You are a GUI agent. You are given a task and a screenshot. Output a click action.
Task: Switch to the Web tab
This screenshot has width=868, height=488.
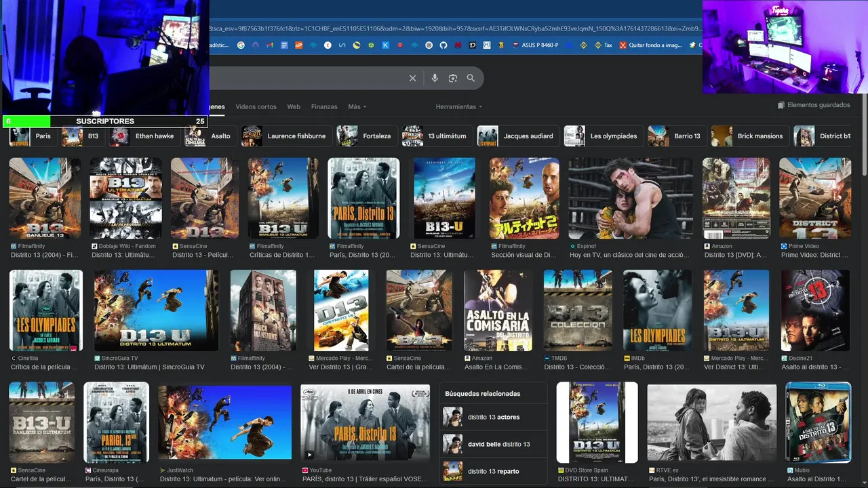(x=294, y=107)
